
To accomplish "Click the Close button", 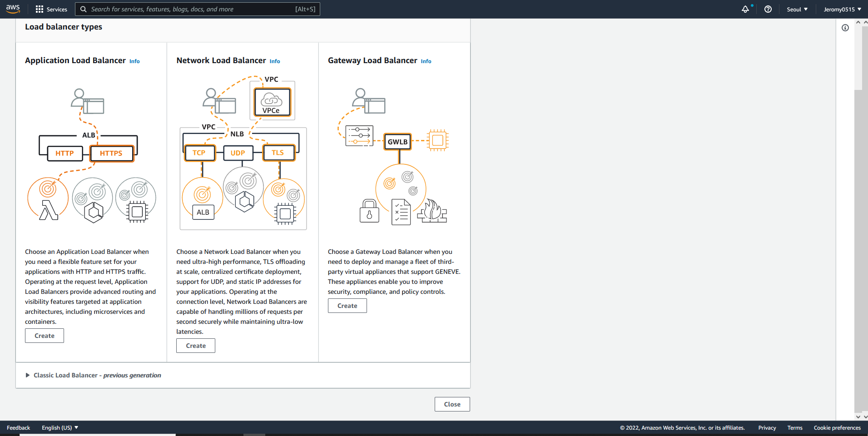I will (452, 404).
